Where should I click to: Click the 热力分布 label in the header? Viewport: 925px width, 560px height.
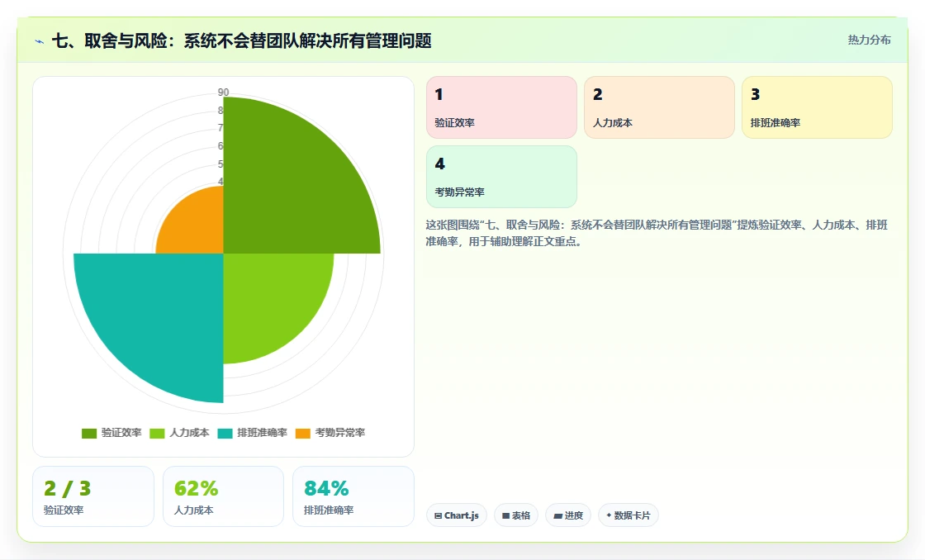coord(869,40)
